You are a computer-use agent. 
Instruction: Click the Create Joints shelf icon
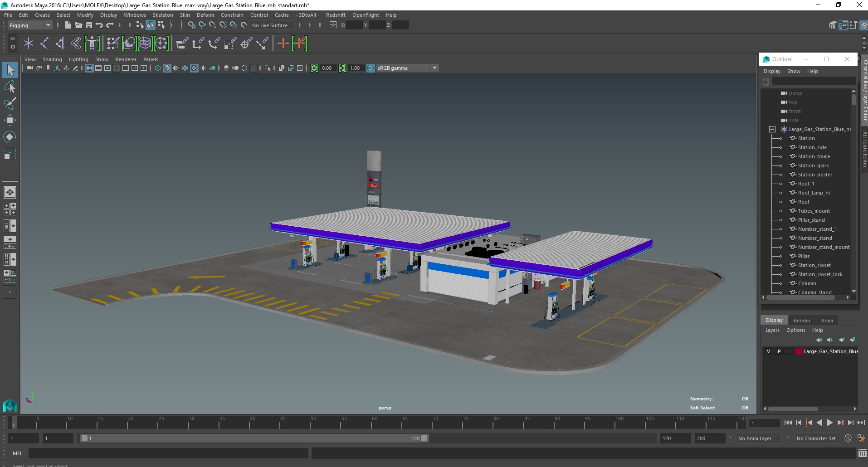(44, 44)
